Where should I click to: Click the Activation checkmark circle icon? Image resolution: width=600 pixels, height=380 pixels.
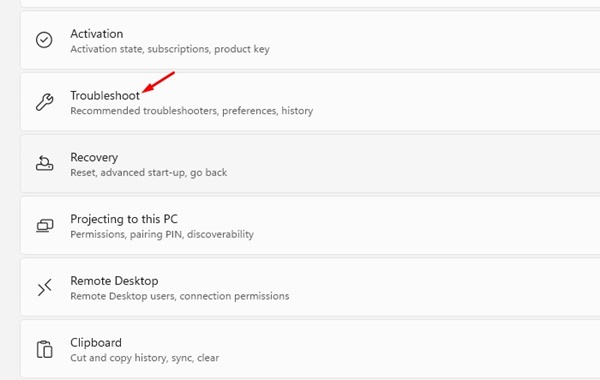[44, 40]
